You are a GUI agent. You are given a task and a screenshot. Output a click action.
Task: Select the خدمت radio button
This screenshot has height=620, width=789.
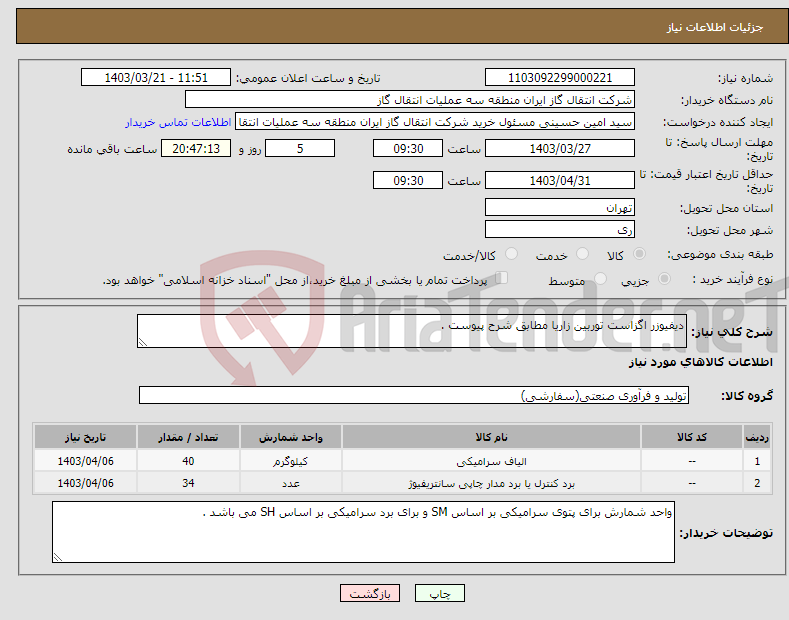[x=582, y=254]
